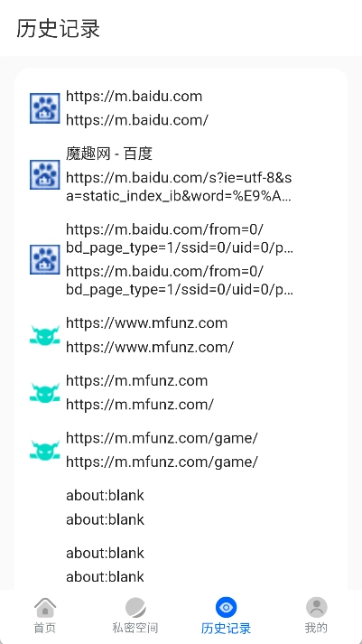Open the m.baidu.com/from=0 history entry
The image size is (362, 644).
coord(181,259)
